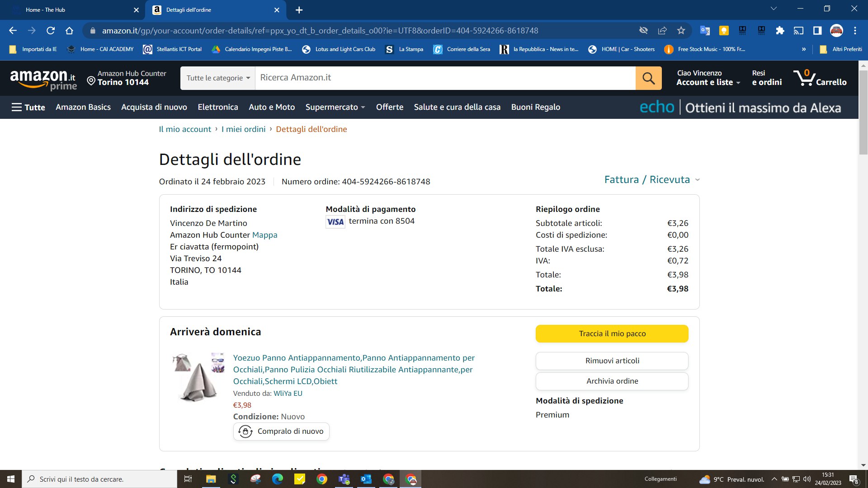Click Traccia il mio pacco button
This screenshot has height=488, width=868.
click(612, 333)
